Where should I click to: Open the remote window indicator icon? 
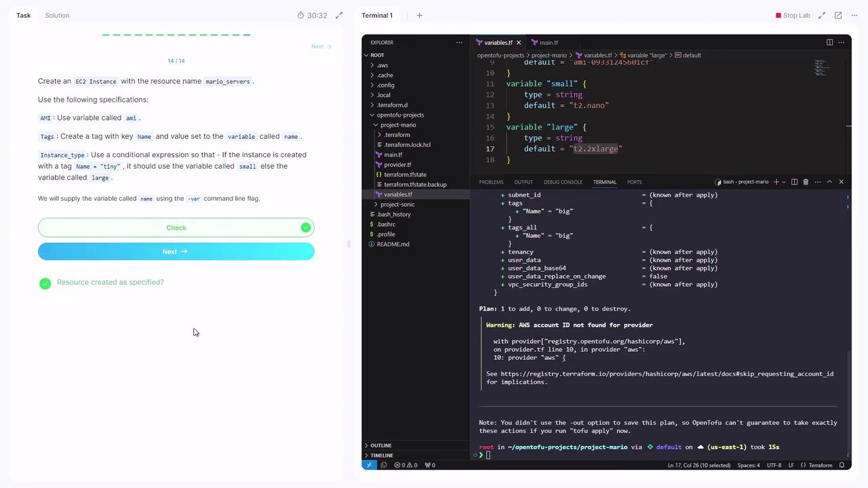pos(369,465)
